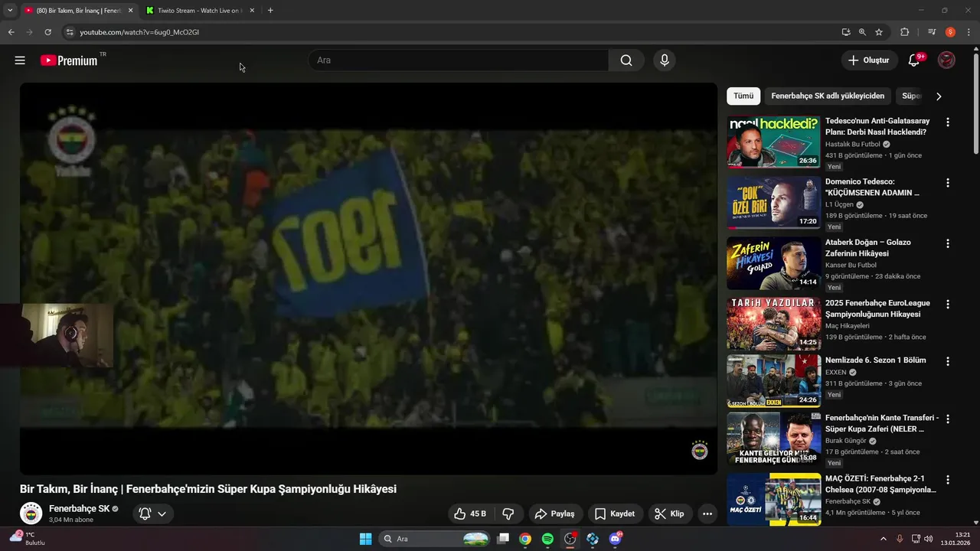Image resolution: width=980 pixels, height=551 pixels.
Task: Install app icon in address bar
Action: [x=845, y=32]
